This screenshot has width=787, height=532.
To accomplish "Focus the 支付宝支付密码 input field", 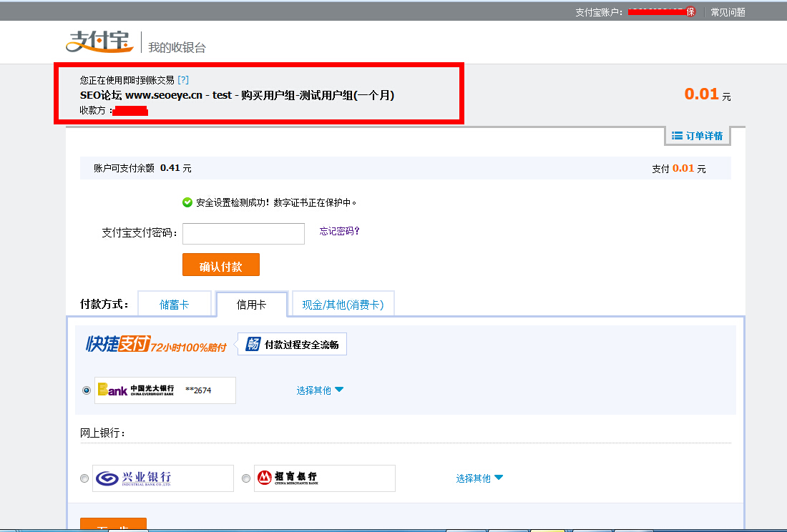I will tap(243, 234).
